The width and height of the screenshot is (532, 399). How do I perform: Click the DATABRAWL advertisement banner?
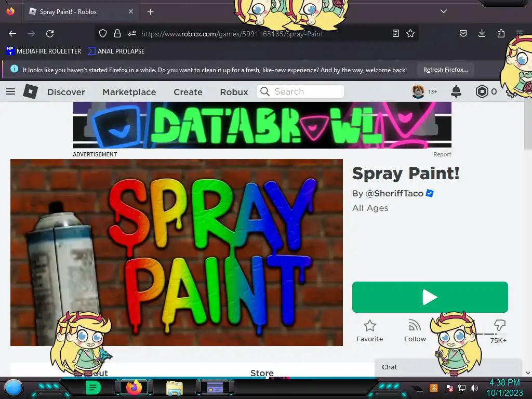(262, 125)
